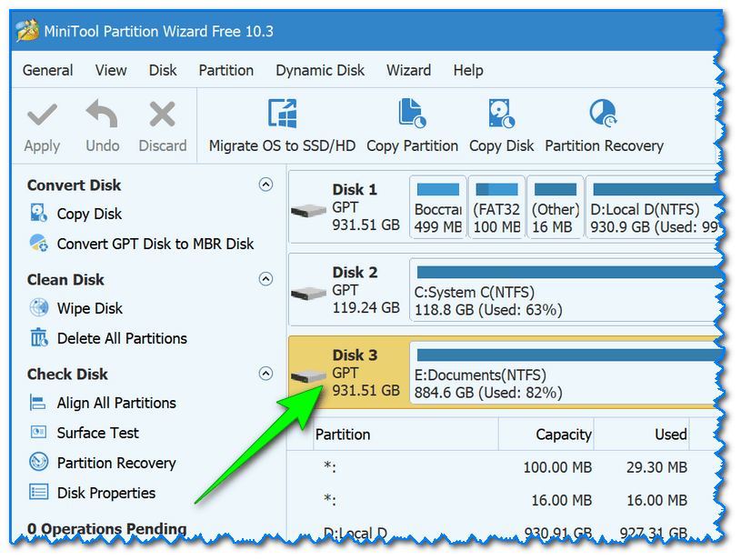Click the Discard X icon
The height and width of the screenshot is (560, 741).
[x=162, y=115]
